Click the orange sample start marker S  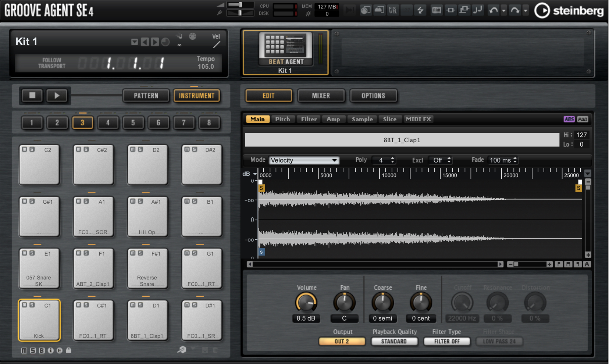(261, 188)
